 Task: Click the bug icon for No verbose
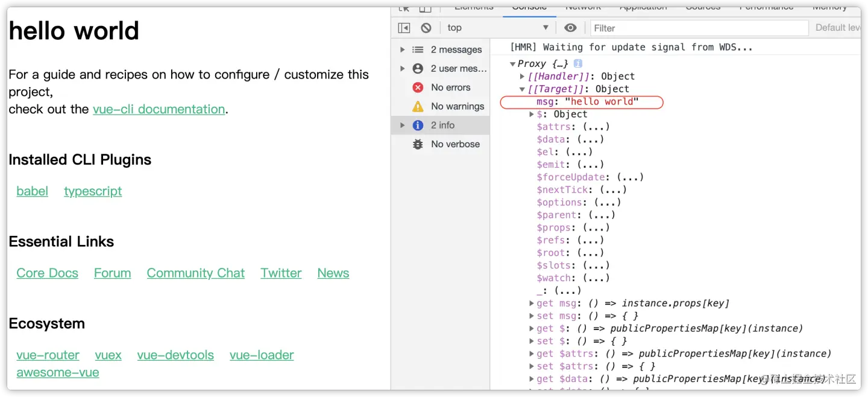[418, 144]
